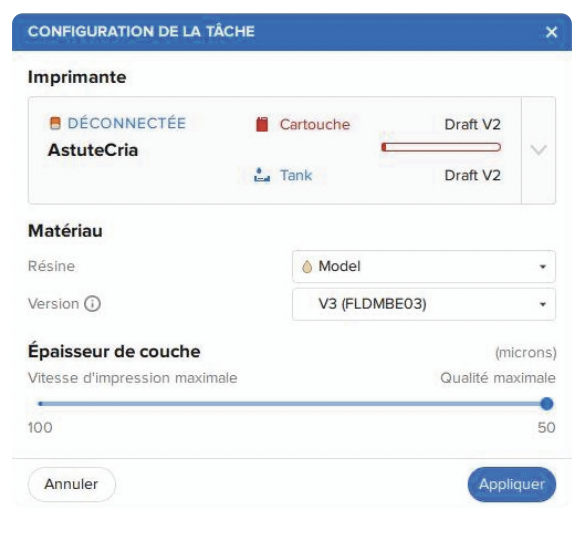Image resolution: width=580 pixels, height=534 pixels.
Task: Expand the printer selection chevron
Action: [538, 150]
